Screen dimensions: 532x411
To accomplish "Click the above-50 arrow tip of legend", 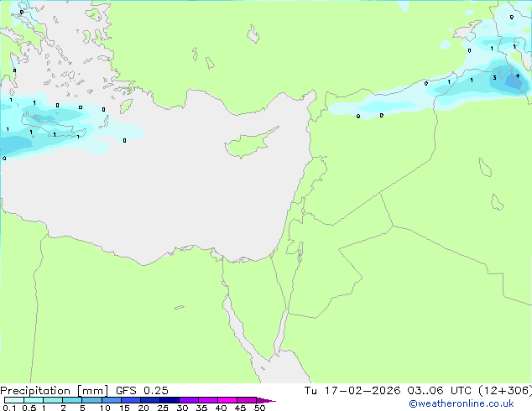I will 266,400.
